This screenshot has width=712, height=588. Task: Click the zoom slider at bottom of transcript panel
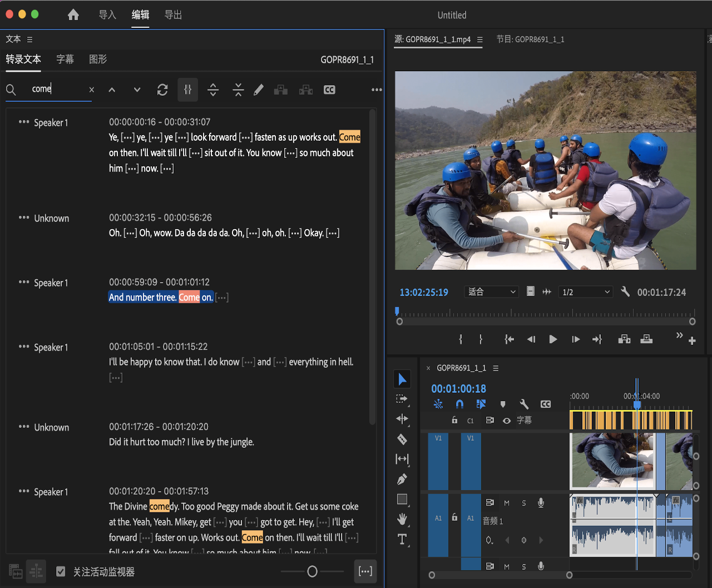click(312, 571)
